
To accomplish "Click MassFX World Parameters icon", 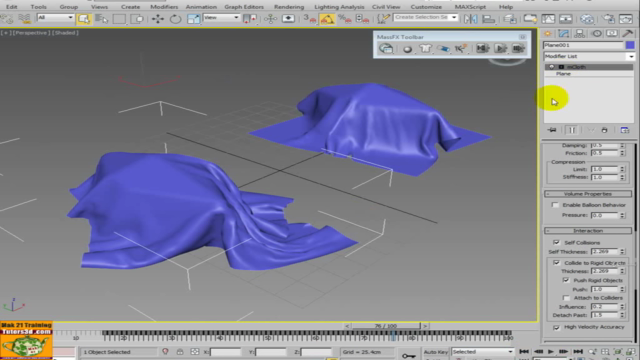I will [x=386, y=49].
